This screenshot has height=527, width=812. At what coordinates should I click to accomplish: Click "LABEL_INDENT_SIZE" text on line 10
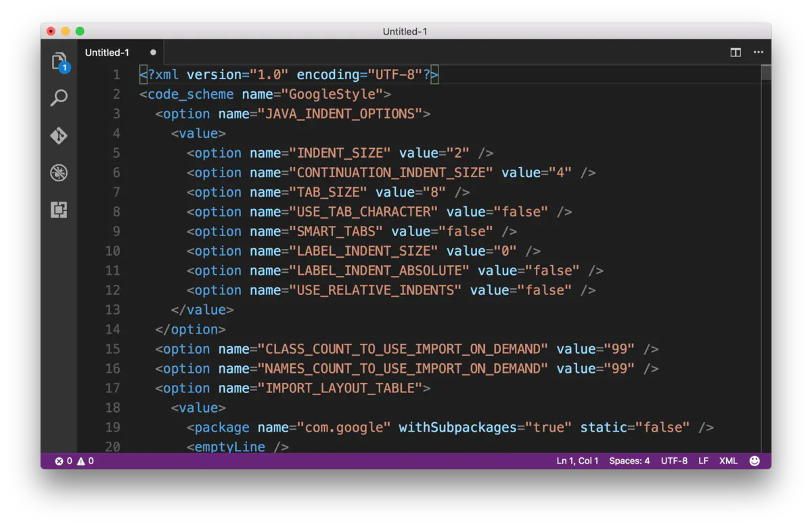[x=364, y=252]
